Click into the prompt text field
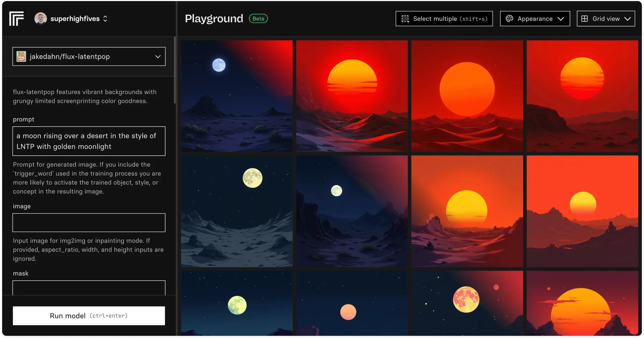Viewport: 644px width, 339px height. [89, 141]
